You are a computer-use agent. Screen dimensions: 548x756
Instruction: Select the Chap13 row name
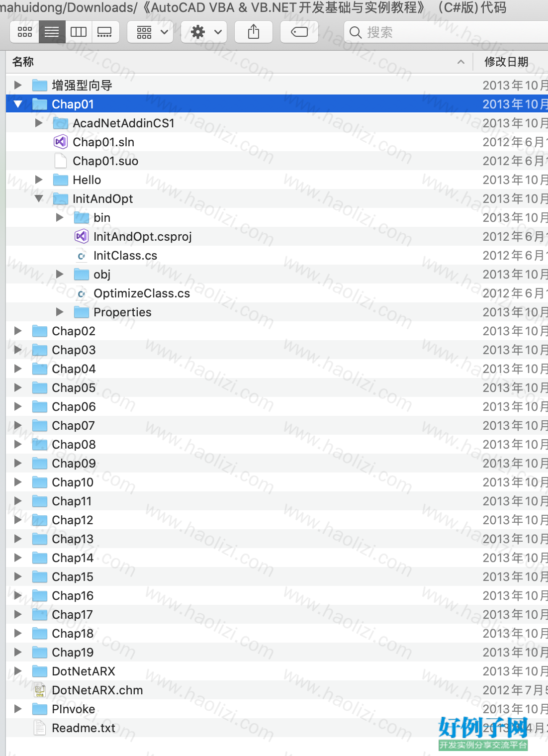click(x=73, y=539)
